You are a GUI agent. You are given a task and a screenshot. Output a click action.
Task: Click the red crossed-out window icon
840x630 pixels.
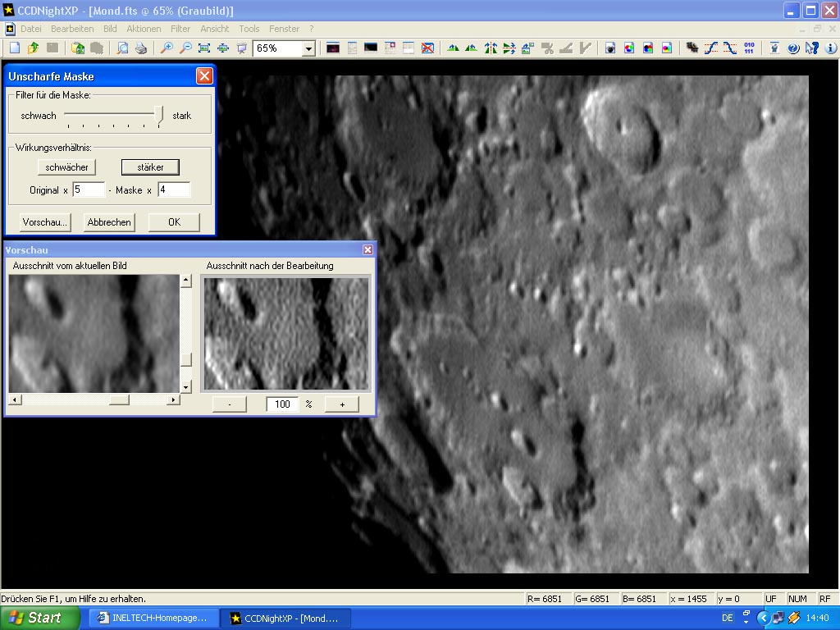coord(427,48)
